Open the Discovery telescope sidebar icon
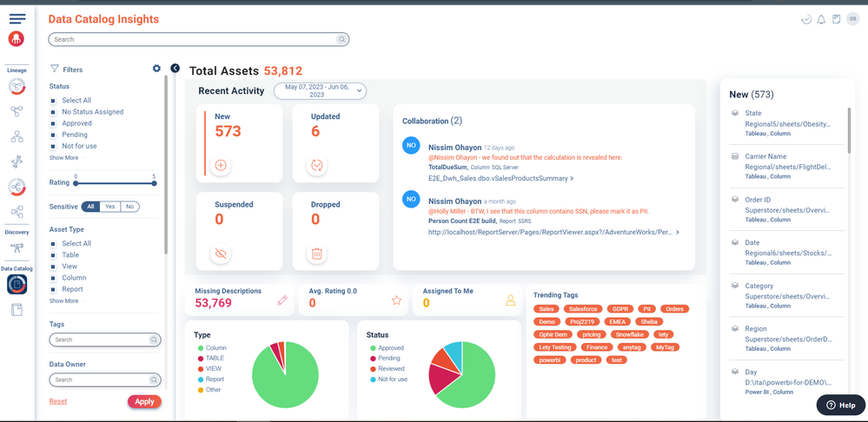Viewport: 868px width, 422px height. point(17,248)
